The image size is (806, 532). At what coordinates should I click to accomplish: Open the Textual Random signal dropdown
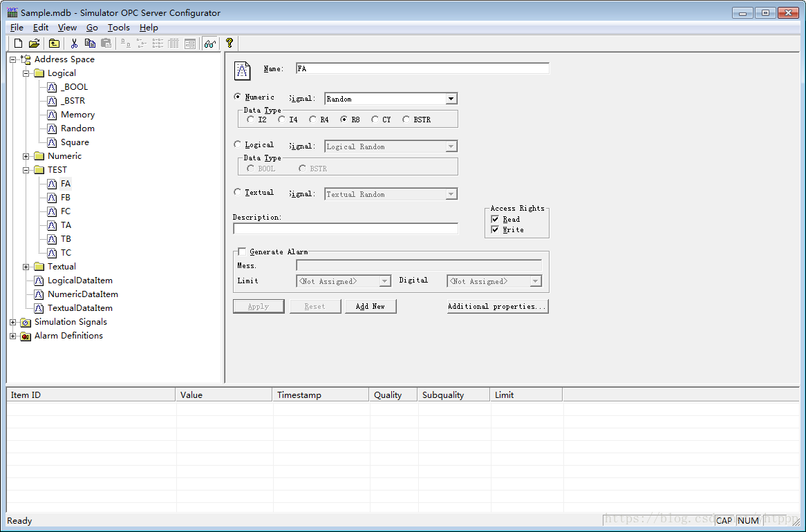click(451, 194)
